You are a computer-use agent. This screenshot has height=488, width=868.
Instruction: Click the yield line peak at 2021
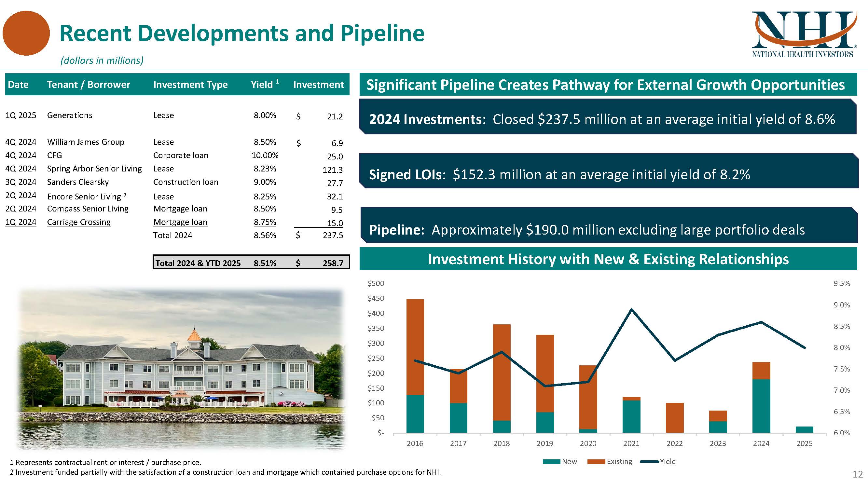[x=631, y=309]
